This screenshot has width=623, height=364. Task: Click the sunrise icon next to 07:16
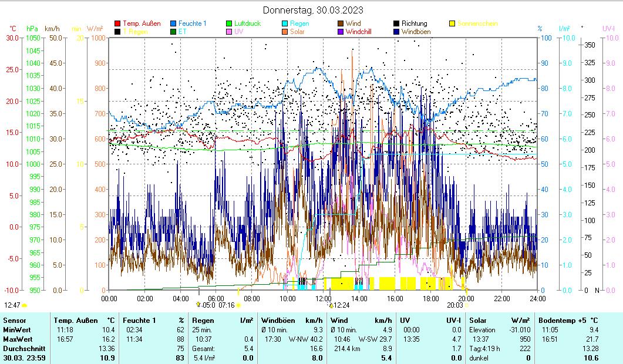tap(238, 305)
